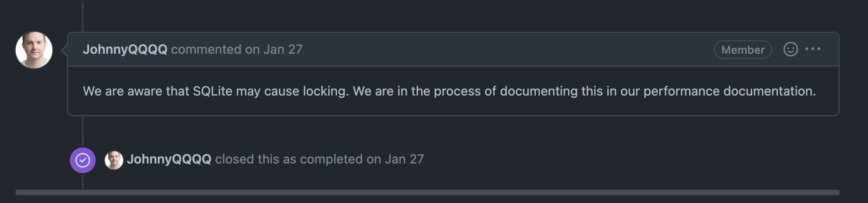Click the word "SQLite" in the comment

(x=212, y=91)
